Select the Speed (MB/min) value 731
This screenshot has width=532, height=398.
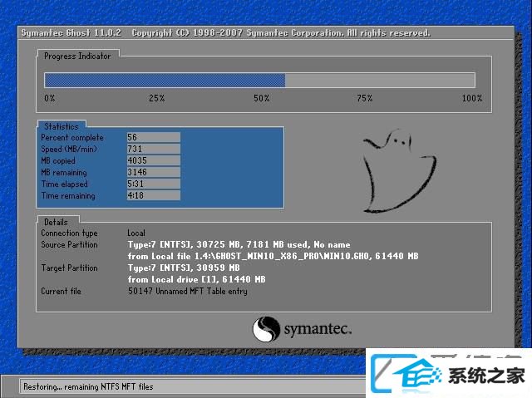[x=153, y=149]
